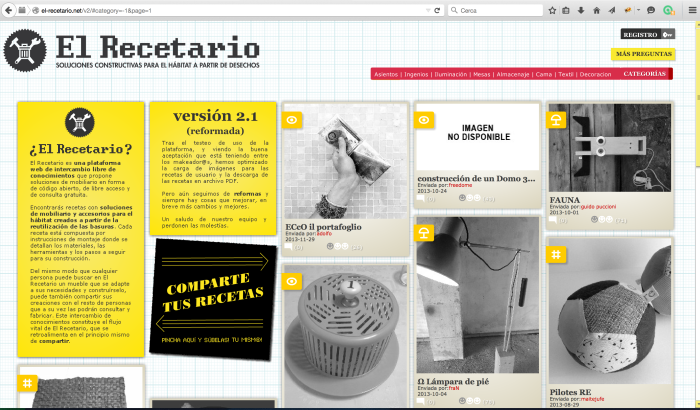Open the salad spinner photo
The width and height of the screenshot is (700, 410).
pos(346,337)
